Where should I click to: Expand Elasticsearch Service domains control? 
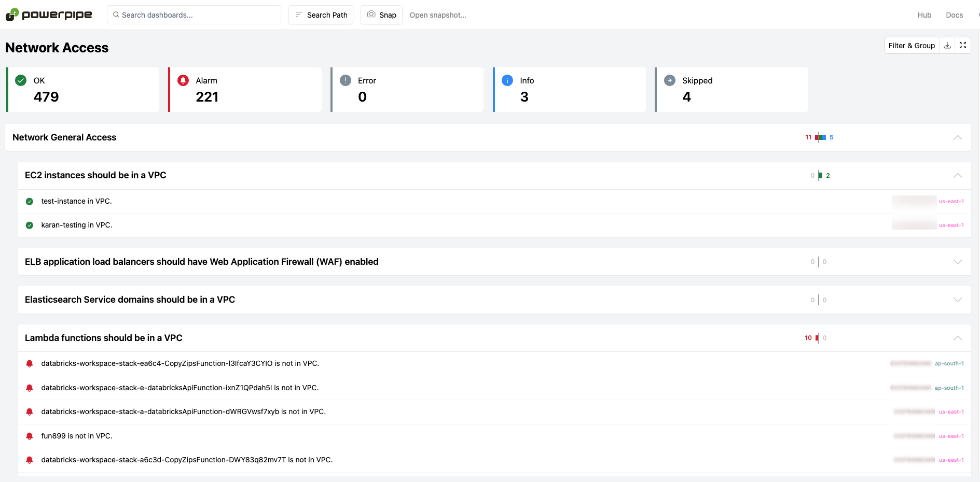point(958,300)
